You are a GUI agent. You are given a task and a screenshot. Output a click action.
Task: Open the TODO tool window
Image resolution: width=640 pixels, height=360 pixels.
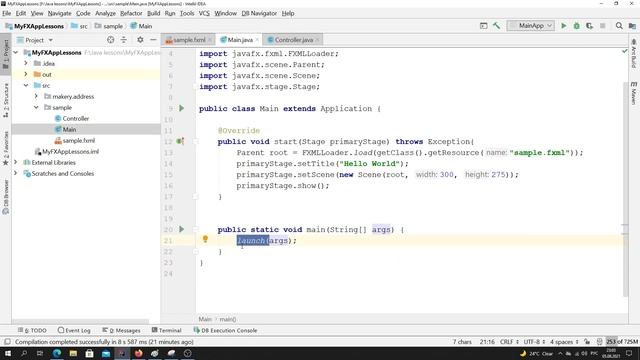(x=32, y=330)
